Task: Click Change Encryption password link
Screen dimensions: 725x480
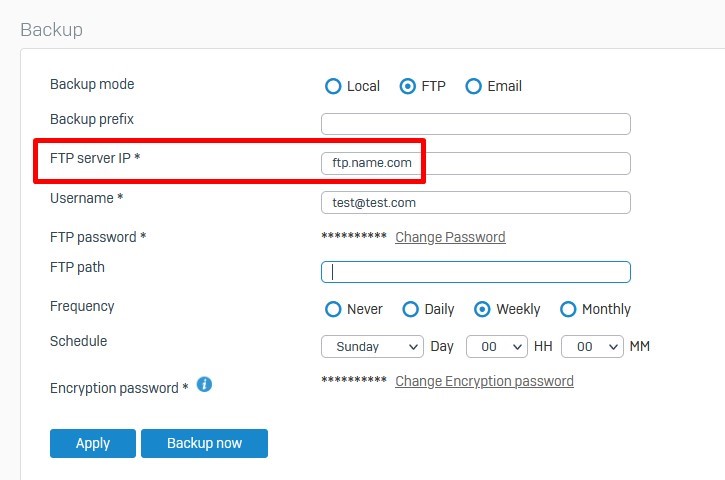Action: coord(484,382)
